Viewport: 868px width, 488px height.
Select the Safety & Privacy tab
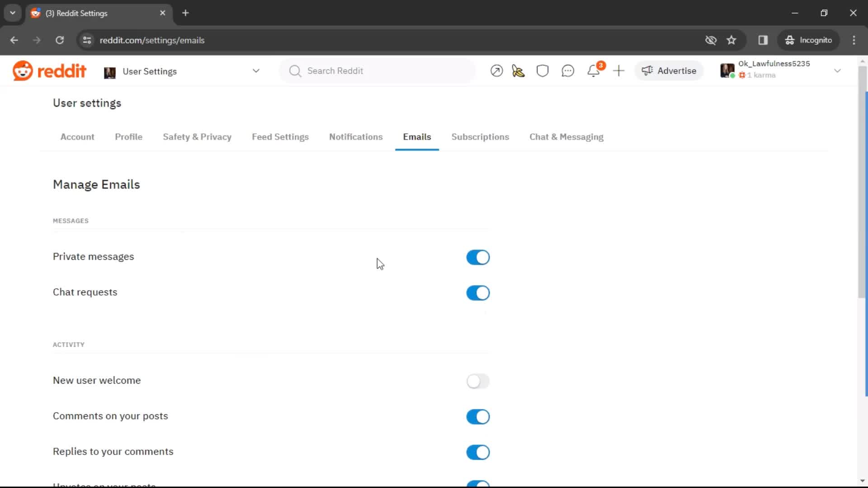[197, 137]
